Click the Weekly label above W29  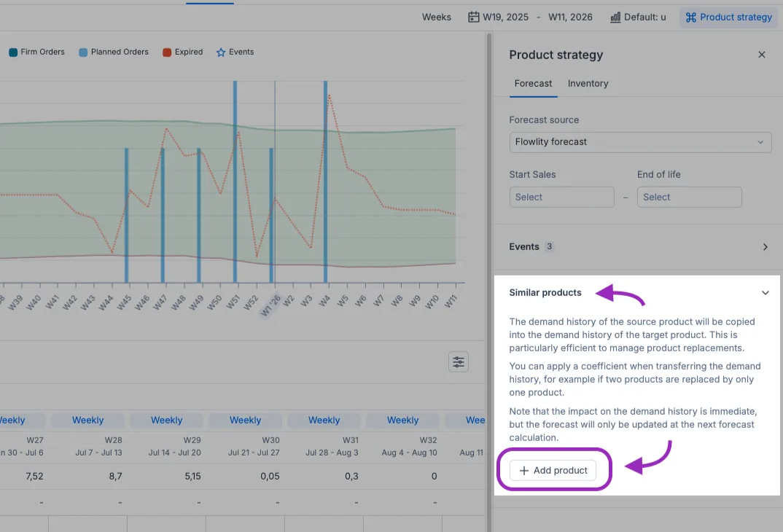[x=166, y=420]
